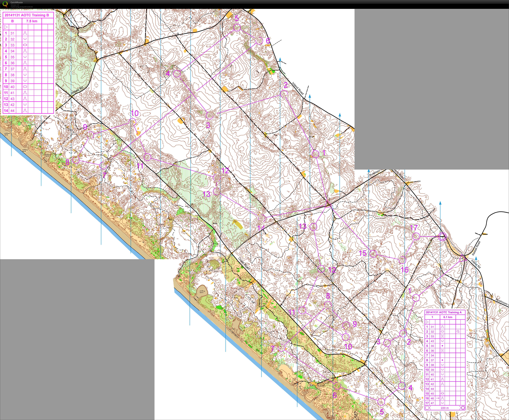The width and height of the screenshot is (509, 420).
Task: Click 'Inland Road' label near Training B control 2
Action: (x=298, y=88)
